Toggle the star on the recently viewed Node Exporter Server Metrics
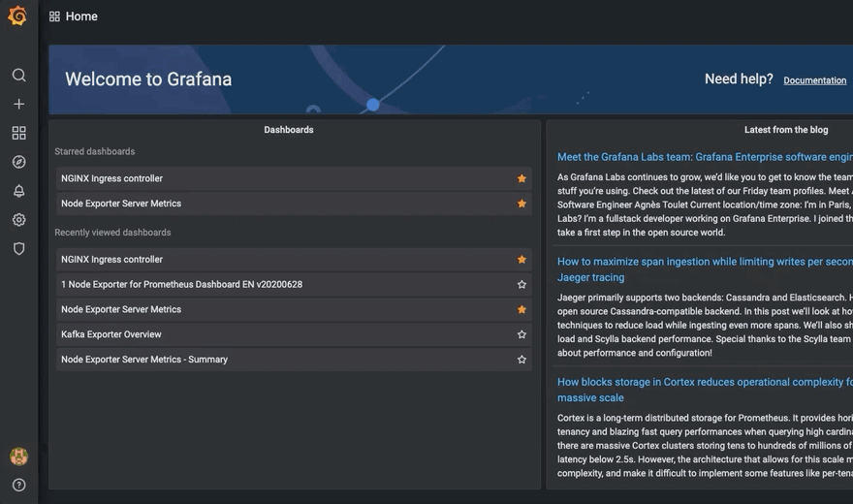Screen dimensions: 853x504 521,309
